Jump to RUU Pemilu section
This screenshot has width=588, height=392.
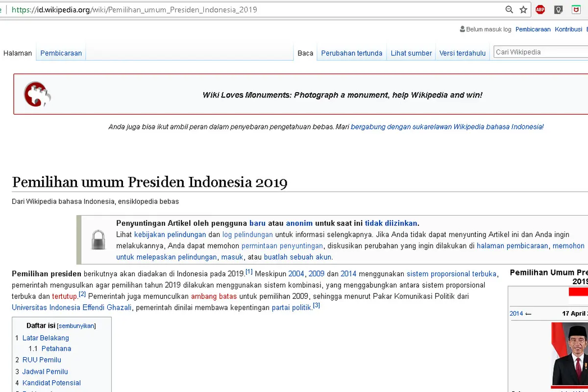[x=42, y=360]
